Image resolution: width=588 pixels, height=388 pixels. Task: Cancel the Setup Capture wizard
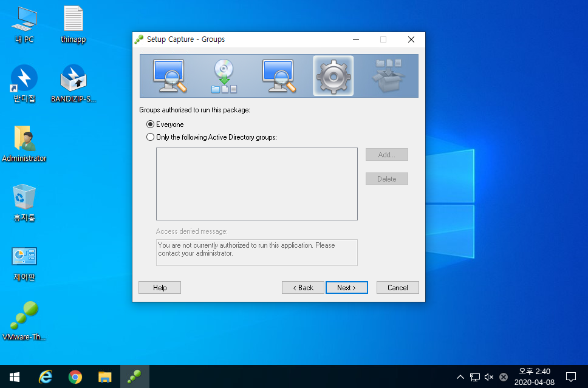coord(397,288)
